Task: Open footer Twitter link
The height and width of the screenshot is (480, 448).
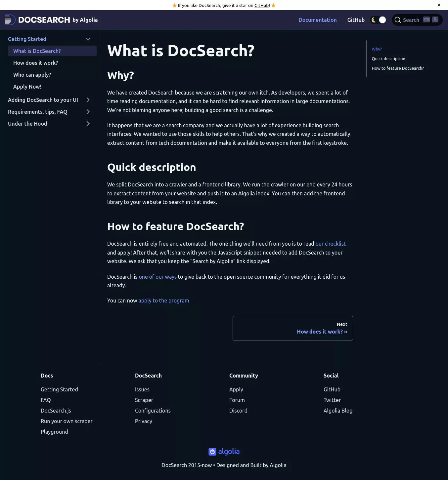Action: [332, 400]
